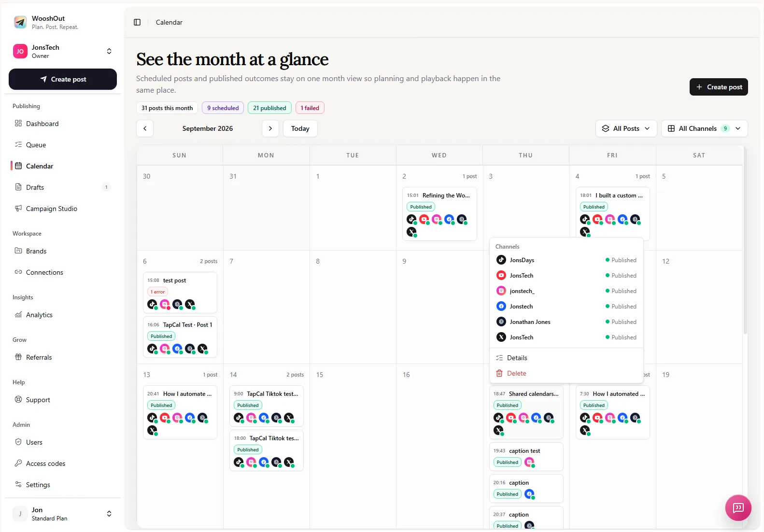Image resolution: width=764 pixels, height=532 pixels.
Task: Click the JO workspace avatar
Action: (x=20, y=51)
